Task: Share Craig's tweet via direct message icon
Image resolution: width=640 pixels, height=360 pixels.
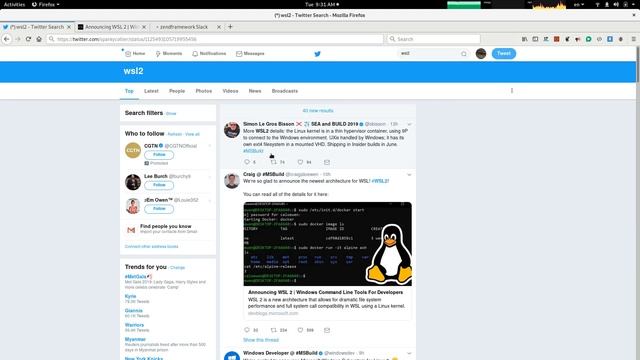Action: click(x=327, y=330)
